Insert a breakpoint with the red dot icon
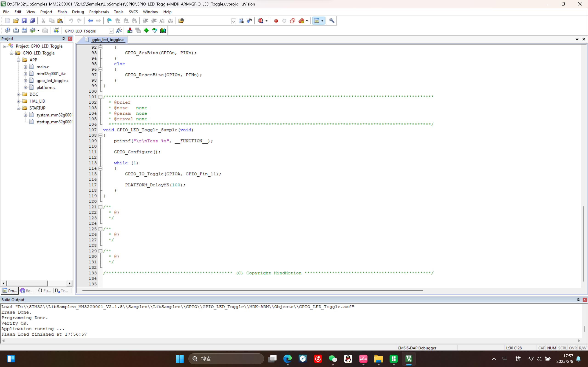588x367 pixels. tap(276, 21)
